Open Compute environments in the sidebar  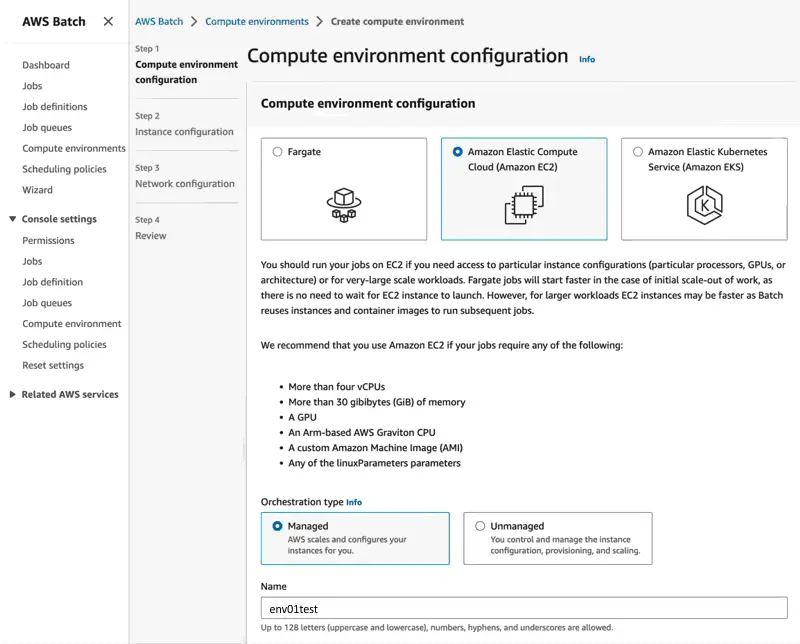[74, 148]
